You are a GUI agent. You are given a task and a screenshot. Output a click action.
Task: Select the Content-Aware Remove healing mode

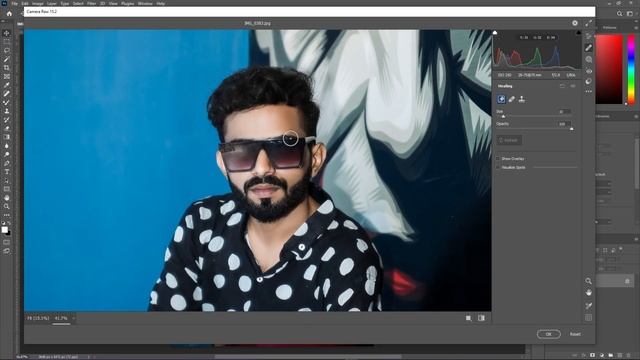click(x=501, y=99)
